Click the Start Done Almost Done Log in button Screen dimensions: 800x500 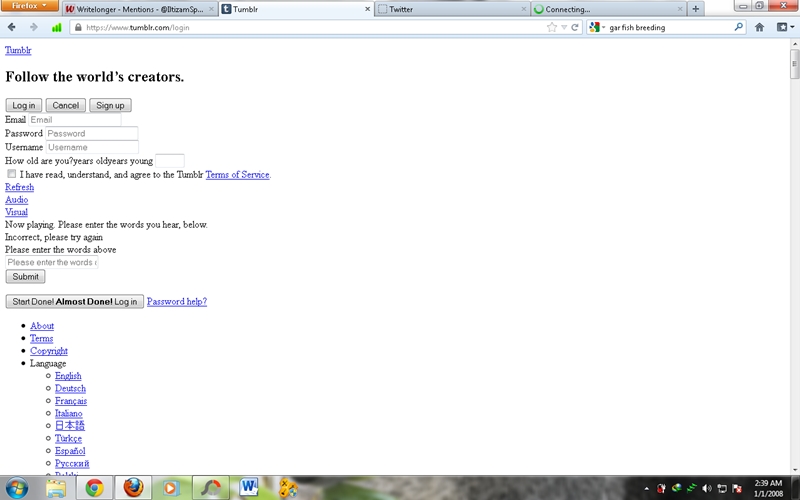tap(74, 302)
